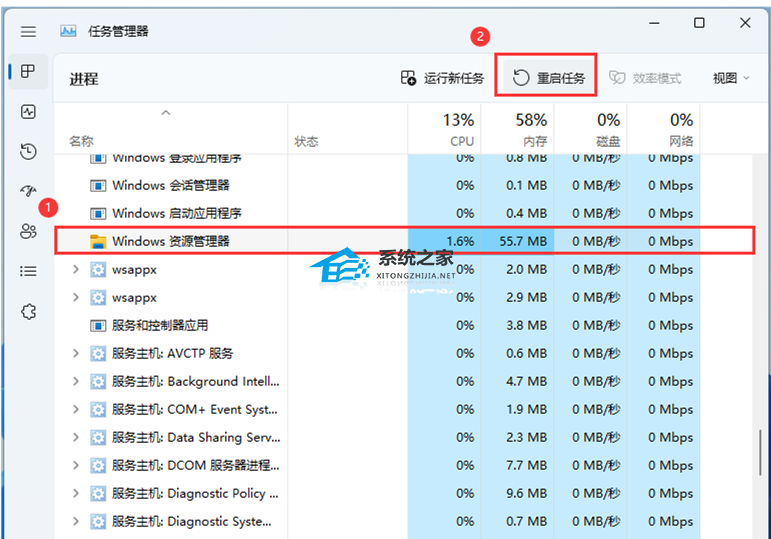Minimize the Task Manager window
The image size is (771, 539).
point(654,23)
